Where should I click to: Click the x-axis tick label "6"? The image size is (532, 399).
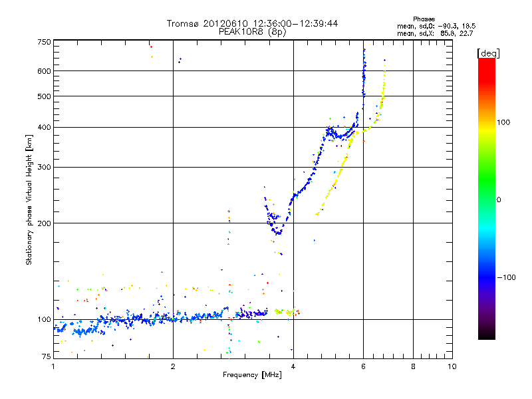pyautogui.click(x=363, y=366)
